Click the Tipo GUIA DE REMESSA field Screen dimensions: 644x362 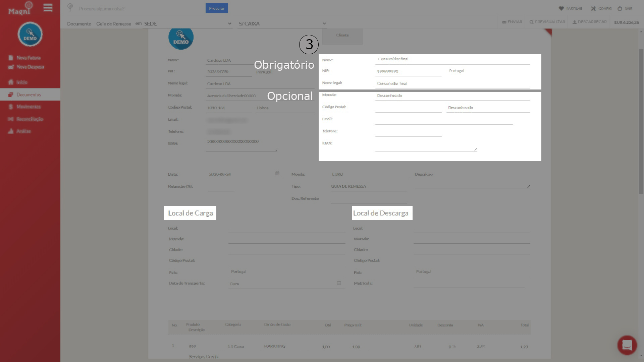tap(369, 186)
